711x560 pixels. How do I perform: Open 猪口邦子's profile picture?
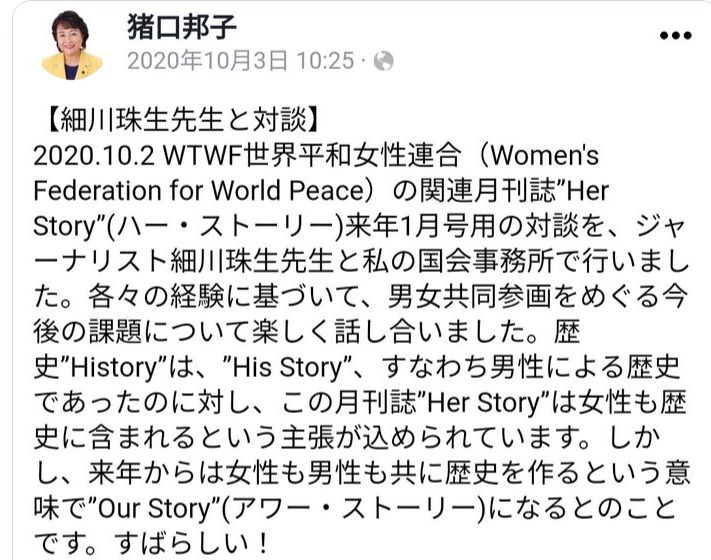pos(66,45)
